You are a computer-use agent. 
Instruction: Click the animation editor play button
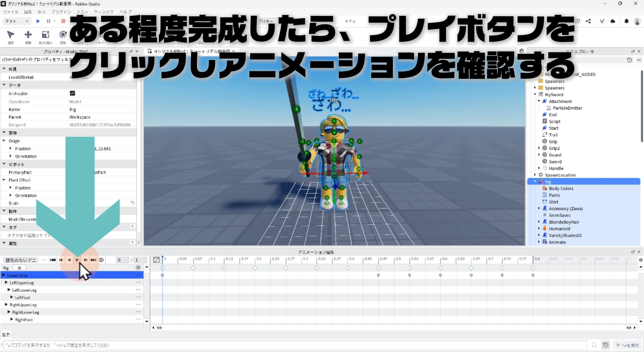tap(77, 260)
